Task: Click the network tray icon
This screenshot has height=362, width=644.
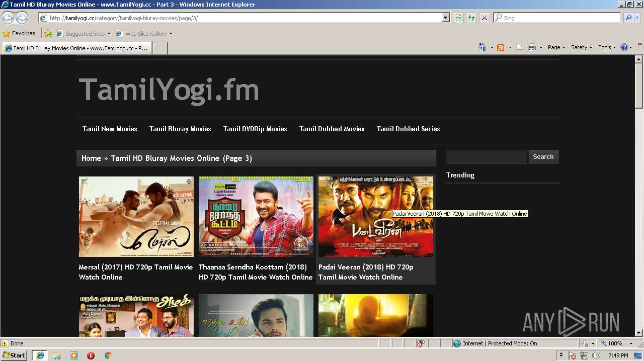Action: click(x=584, y=355)
